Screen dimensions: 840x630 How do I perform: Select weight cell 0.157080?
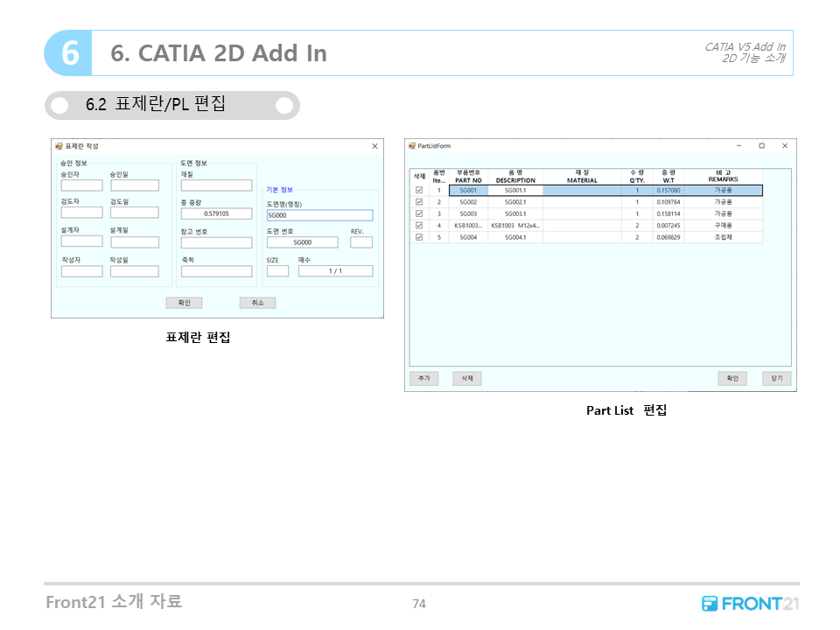click(668, 190)
